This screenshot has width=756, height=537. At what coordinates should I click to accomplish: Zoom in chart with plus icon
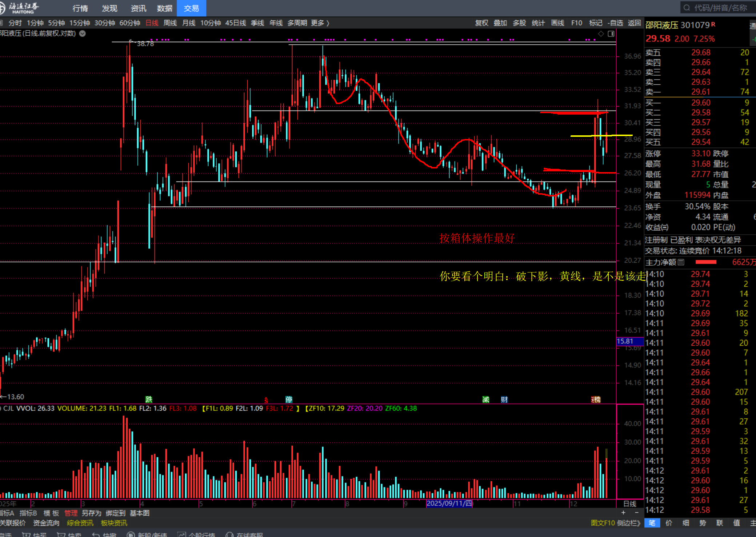point(623,513)
